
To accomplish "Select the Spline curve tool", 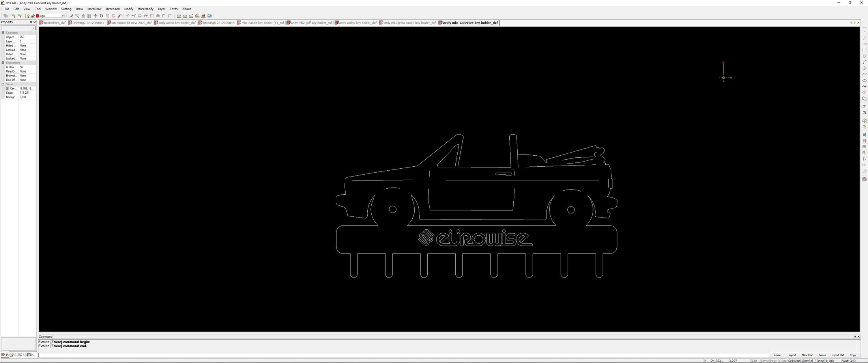I will click(x=864, y=74).
